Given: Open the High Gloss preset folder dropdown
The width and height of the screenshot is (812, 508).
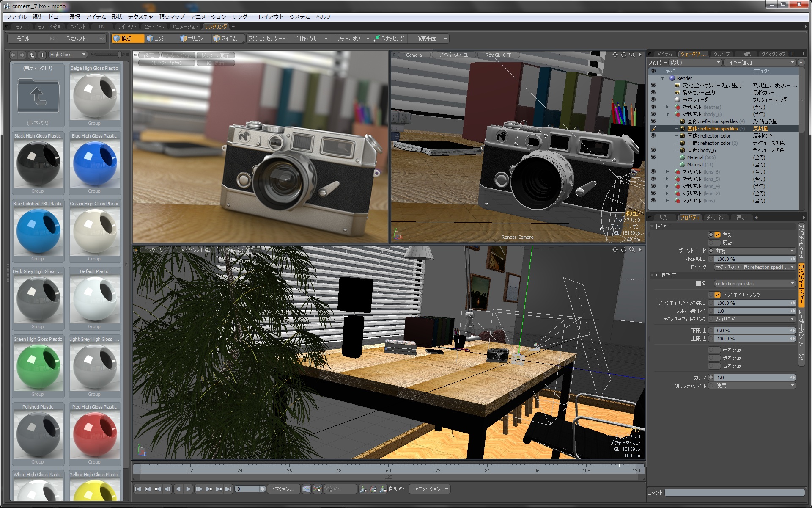Looking at the screenshot, I should (x=68, y=55).
